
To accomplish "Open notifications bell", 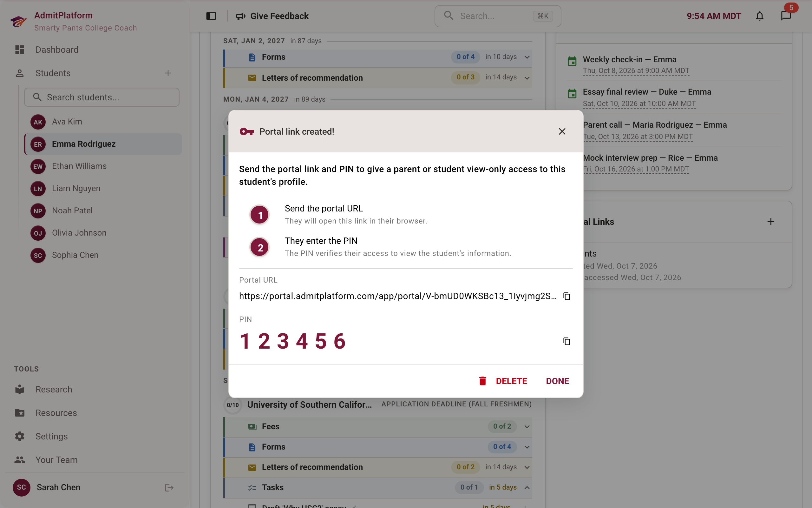I will pos(760,16).
